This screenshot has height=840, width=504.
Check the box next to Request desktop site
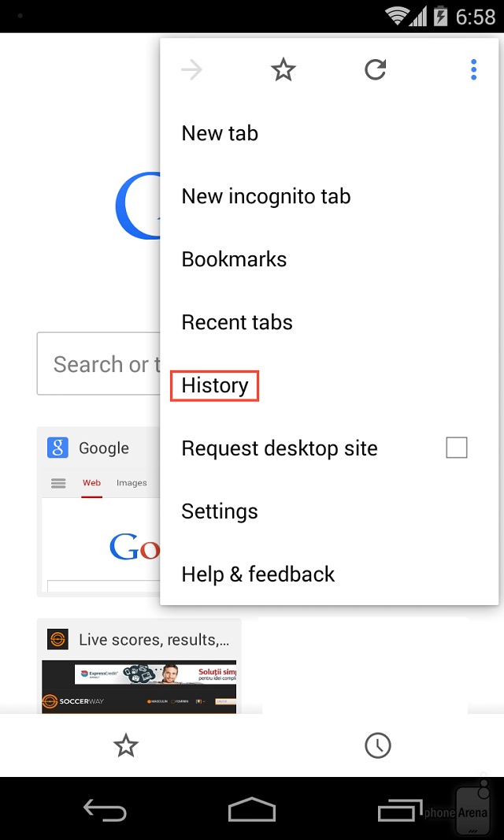(457, 448)
